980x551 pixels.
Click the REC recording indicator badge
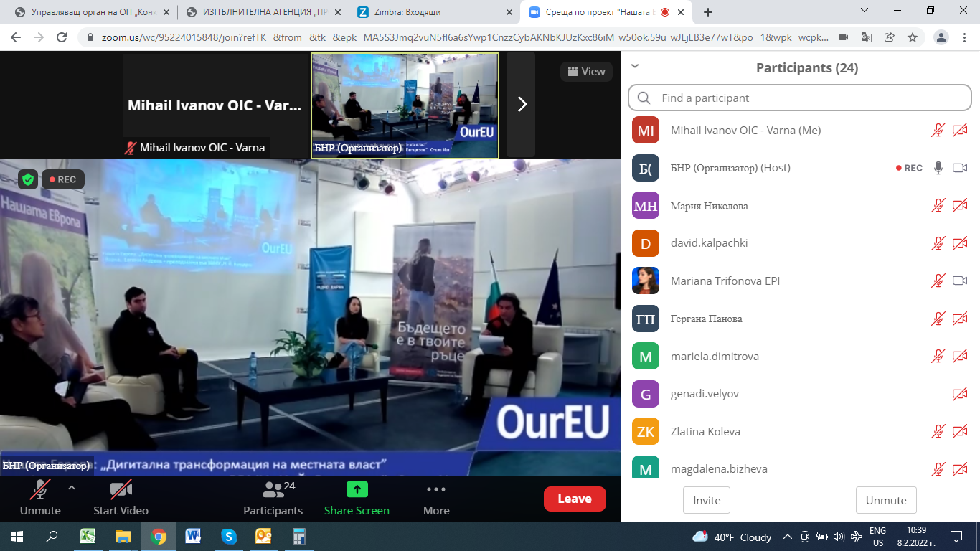[63, 179]
